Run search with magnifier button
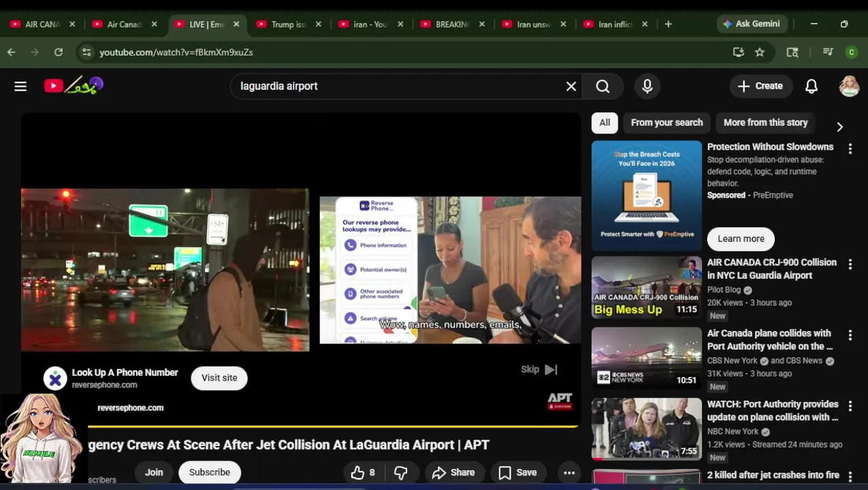Viewport: 868px width, 490px height. pyautogui.click(x=602, y=86)
